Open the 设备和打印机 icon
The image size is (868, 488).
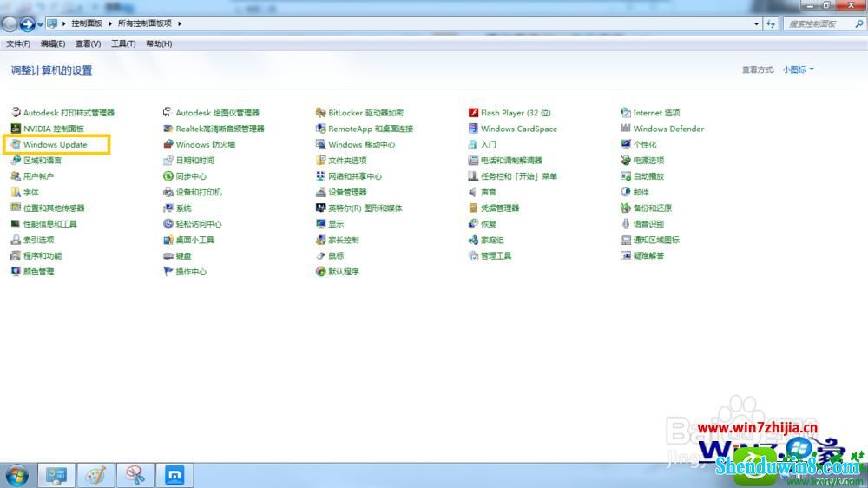(x=168, y=192)
